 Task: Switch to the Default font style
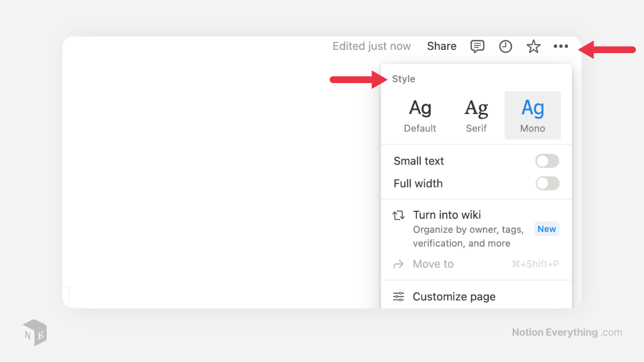tap(420, 115)
